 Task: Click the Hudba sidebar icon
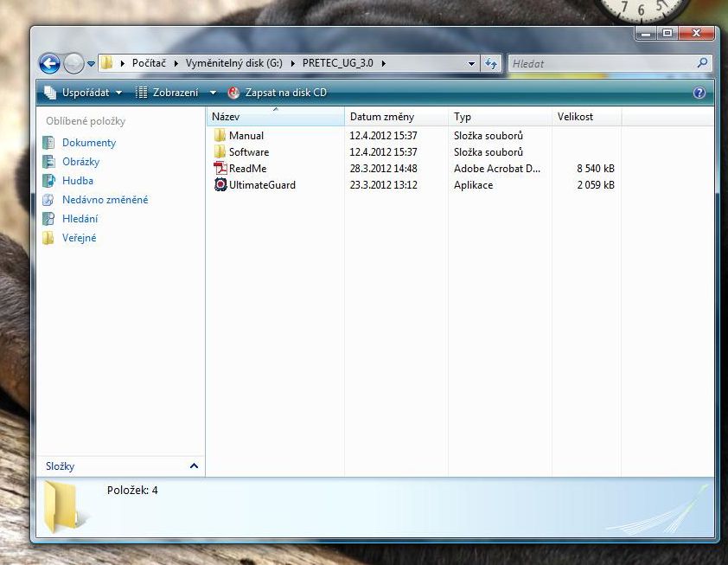pos(48,181)
